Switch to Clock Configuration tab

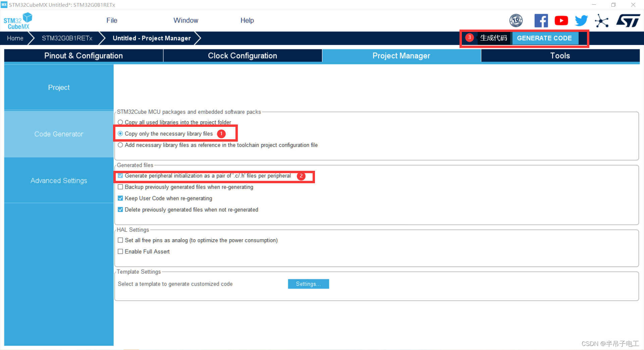[243, 56]
